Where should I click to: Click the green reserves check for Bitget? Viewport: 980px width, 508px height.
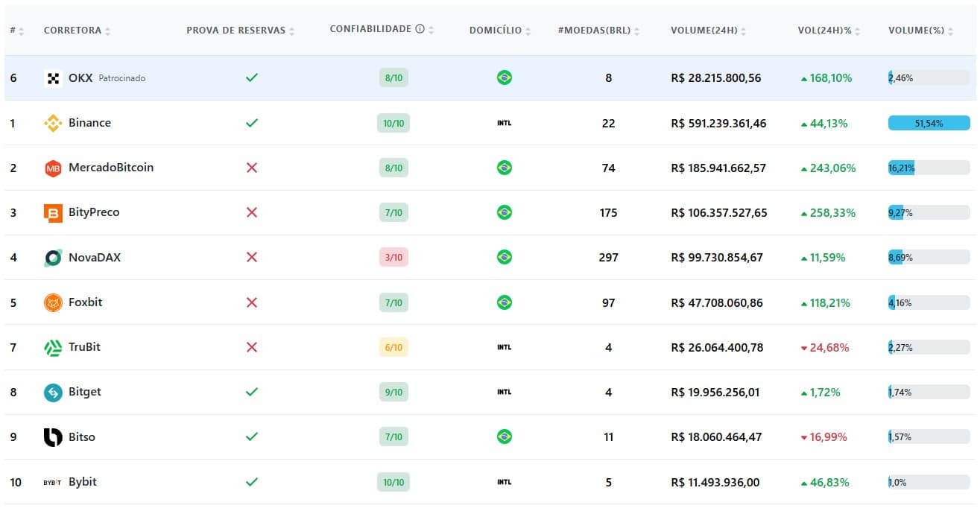(x=252, y=392)
